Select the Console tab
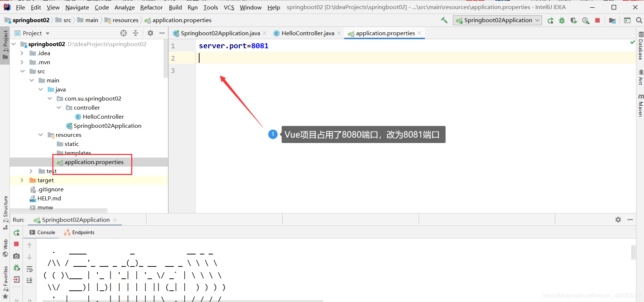The height and width of the screenshot is (302, 644). click(x=43, y=232)
